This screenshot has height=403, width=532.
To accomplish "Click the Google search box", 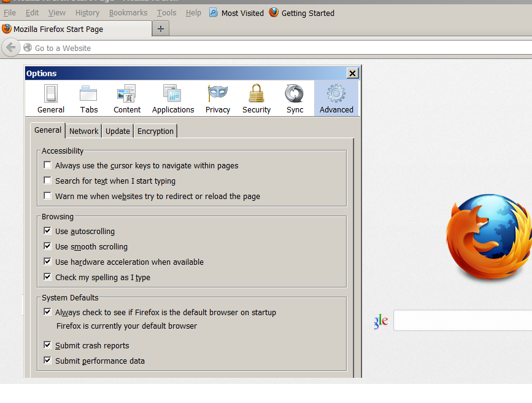I will pos(463,320).
